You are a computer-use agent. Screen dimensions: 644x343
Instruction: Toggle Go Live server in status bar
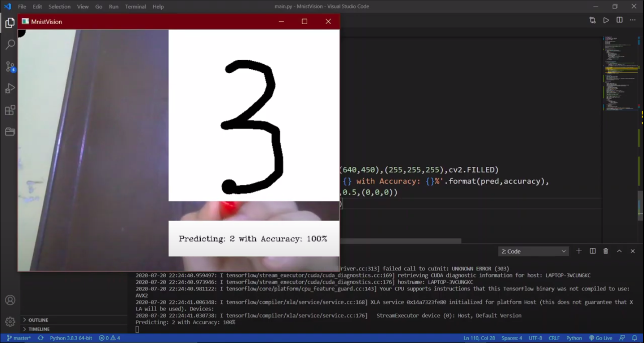(600, 338)
